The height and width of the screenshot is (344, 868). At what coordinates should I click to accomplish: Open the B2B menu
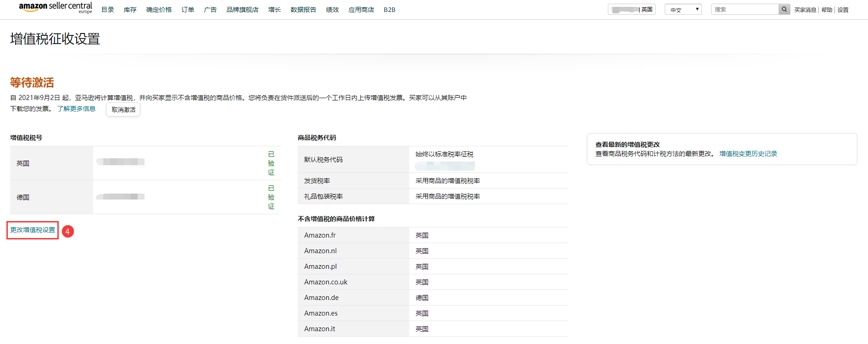tap(389, 10)
